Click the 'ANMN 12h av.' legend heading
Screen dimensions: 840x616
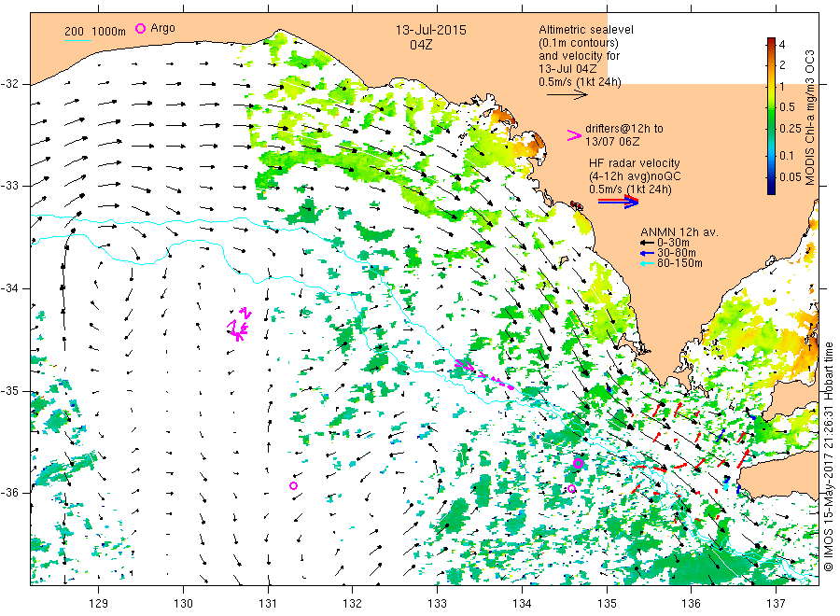(679, 232)
